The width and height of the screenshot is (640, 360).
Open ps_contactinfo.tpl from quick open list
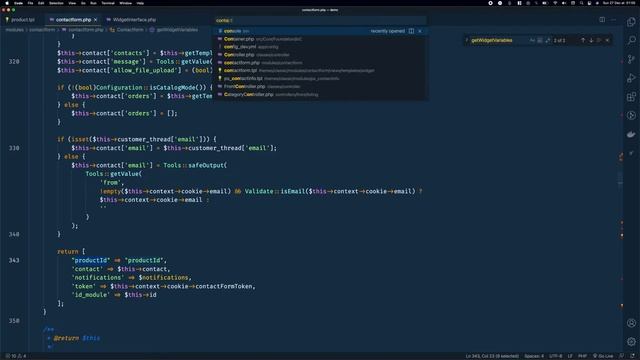coord(320,78)
